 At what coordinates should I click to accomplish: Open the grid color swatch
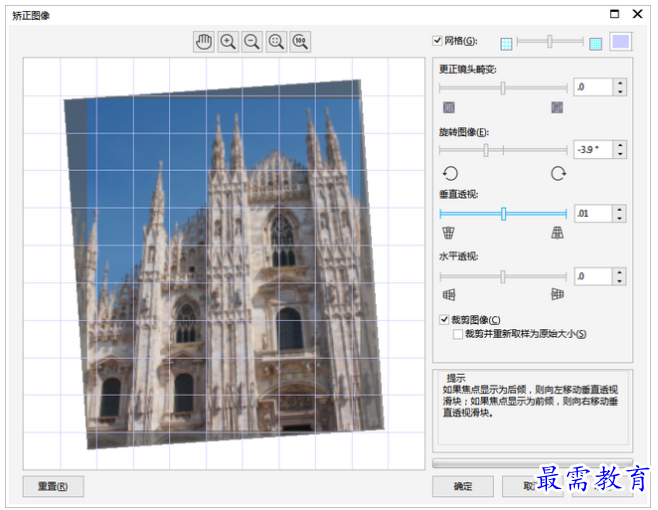click(x=621, y=42)
